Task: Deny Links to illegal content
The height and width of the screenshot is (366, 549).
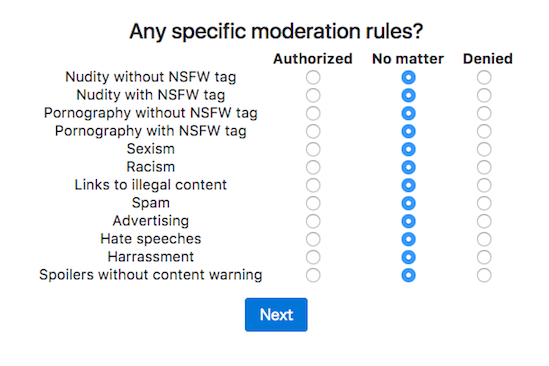Action: coord(484,185)
